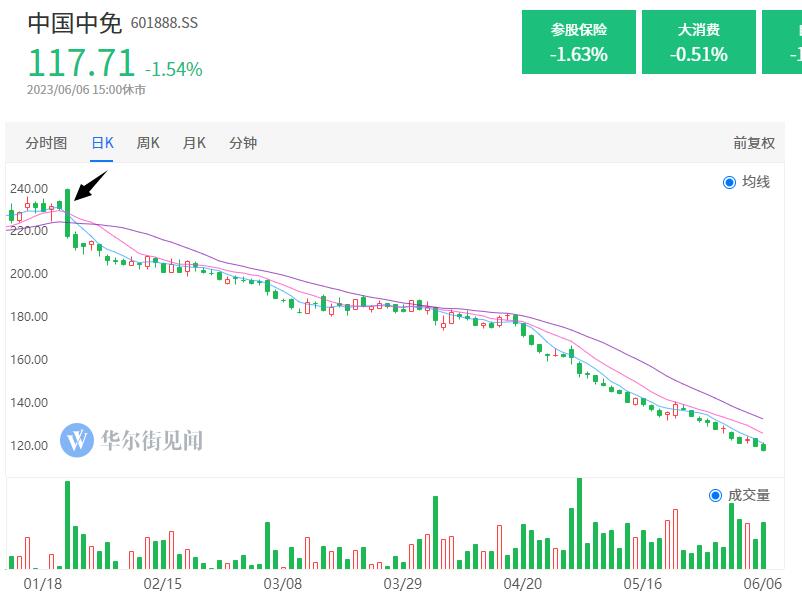Click the 03/08 date axis label
Screen dimensions: 802x600
(x=283, y=584)
